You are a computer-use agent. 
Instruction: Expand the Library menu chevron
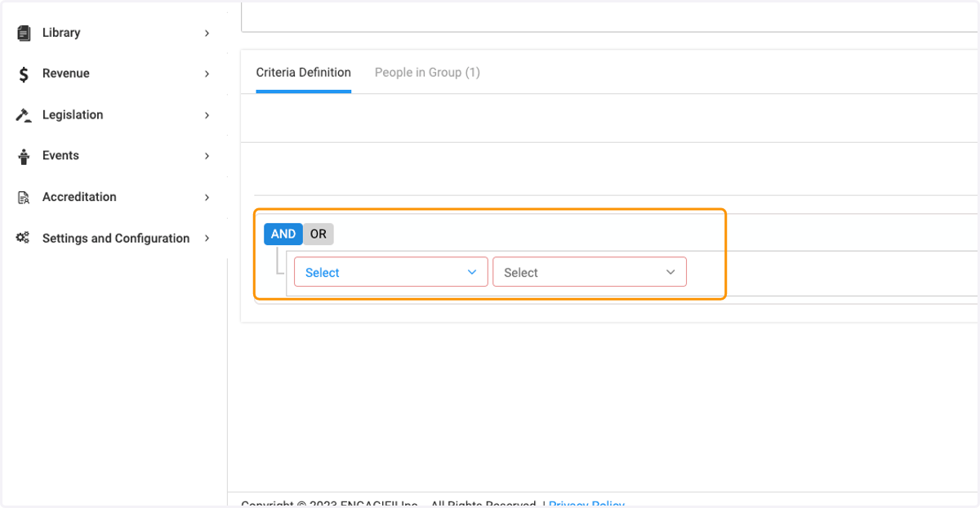(207, 33)
